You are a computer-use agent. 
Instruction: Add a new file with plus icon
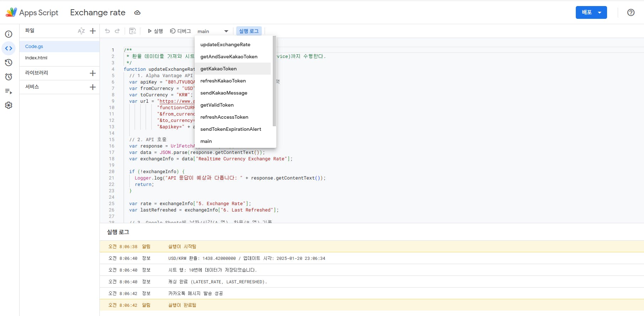(x=93, y=31)
